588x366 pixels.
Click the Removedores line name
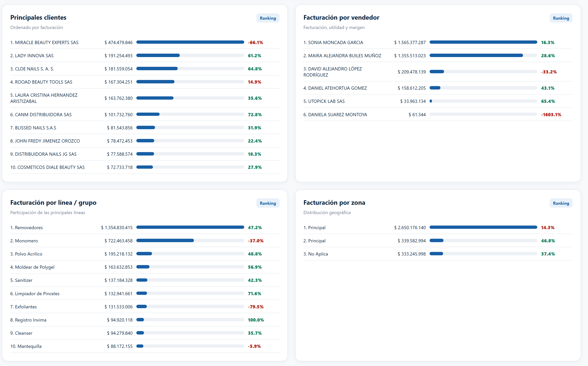pyautogui.click(x=29, y=228)
